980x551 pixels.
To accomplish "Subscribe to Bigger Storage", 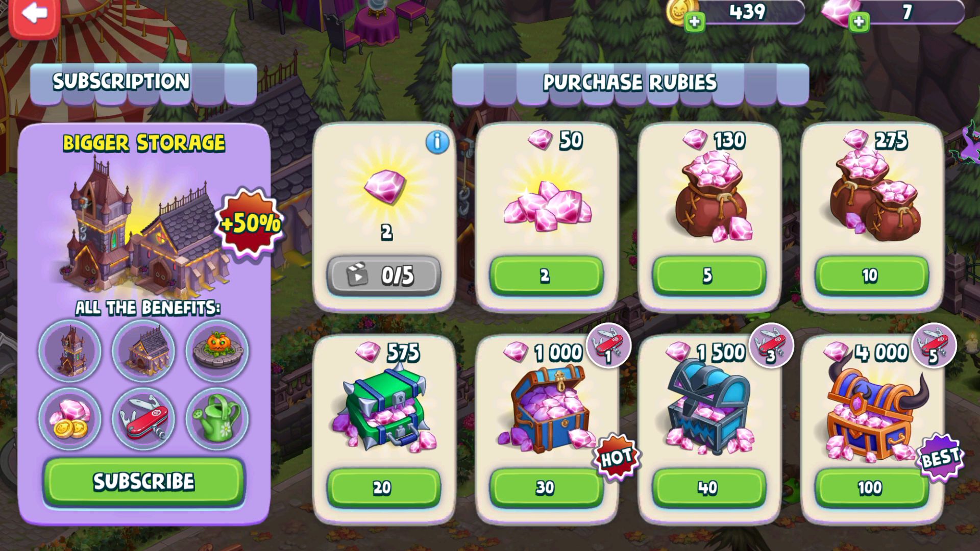I will point(144,482).
